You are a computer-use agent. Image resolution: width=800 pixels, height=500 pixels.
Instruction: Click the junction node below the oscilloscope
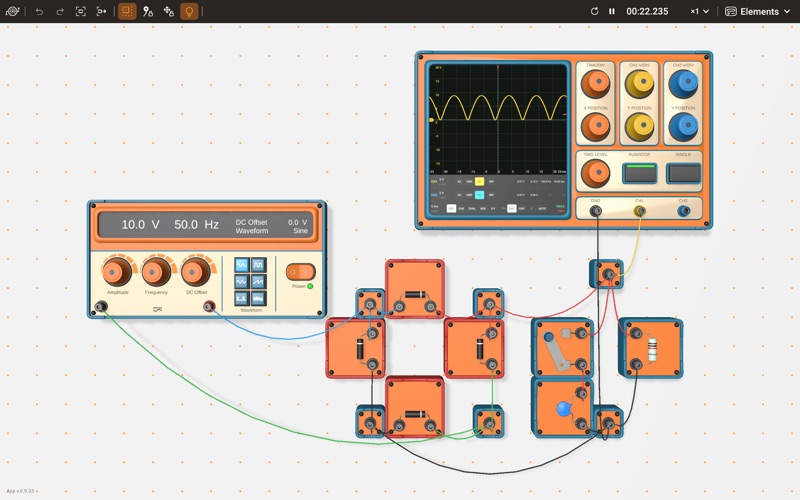click(x=607, y=274)
